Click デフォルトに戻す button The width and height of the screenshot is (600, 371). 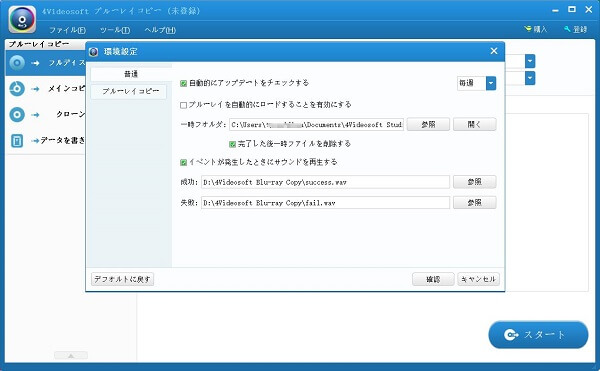pyautogui.click(x=122, y=279)
